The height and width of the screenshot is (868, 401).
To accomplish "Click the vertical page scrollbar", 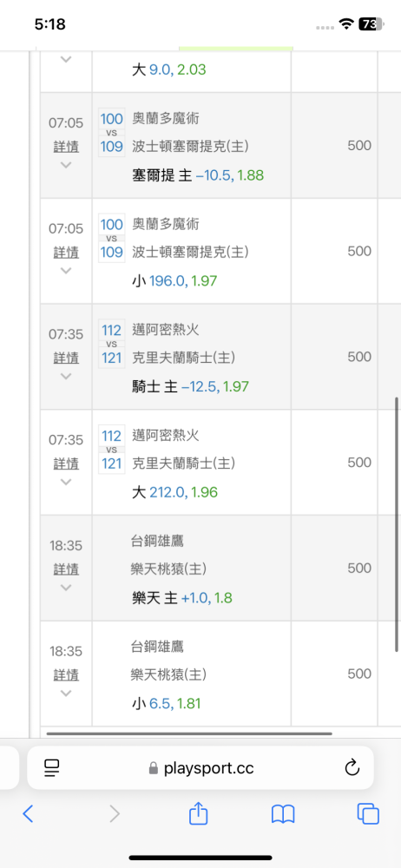I will pyautogui.click(x=397, y=524).
